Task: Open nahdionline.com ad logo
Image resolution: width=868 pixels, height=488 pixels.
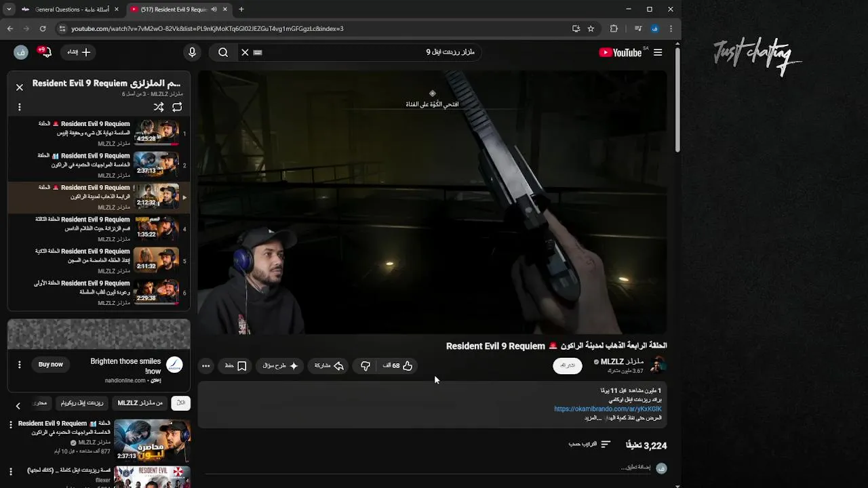Action: click(174, 365)
